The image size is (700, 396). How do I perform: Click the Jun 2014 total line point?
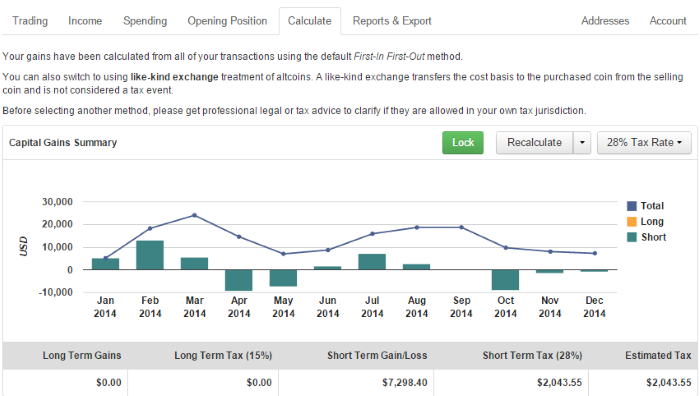[328, 250]
